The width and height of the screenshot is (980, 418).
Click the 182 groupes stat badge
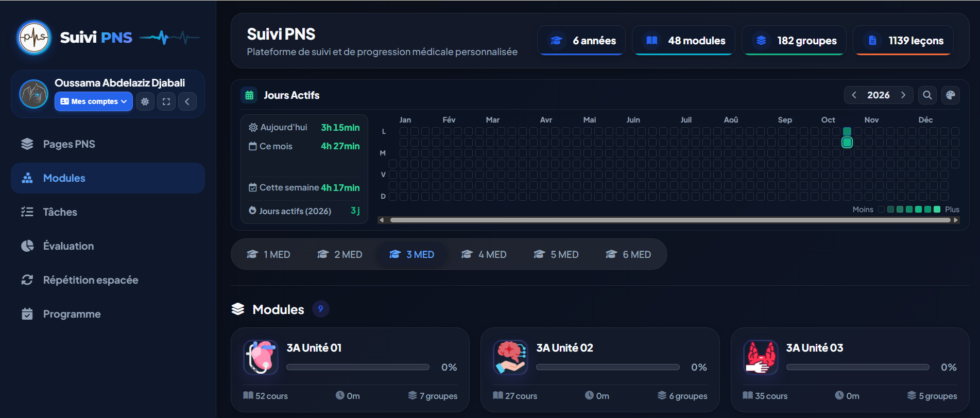pos(794,40)
